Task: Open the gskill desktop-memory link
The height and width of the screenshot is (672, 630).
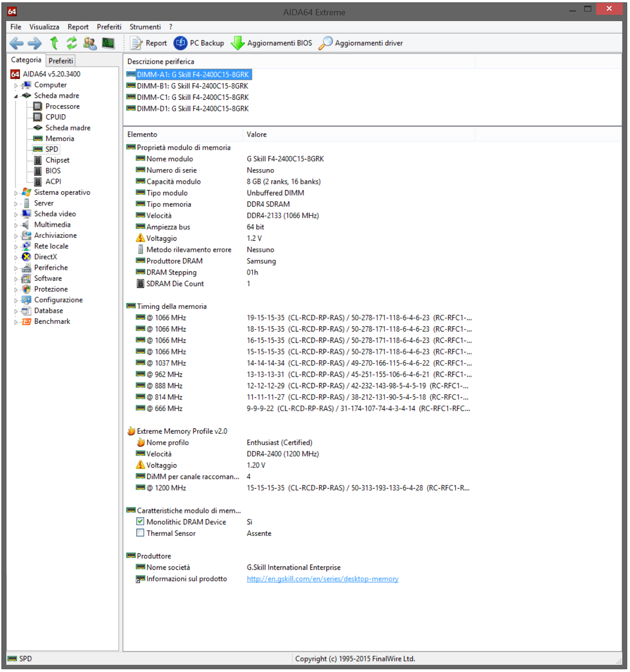Action: (322, 579)
